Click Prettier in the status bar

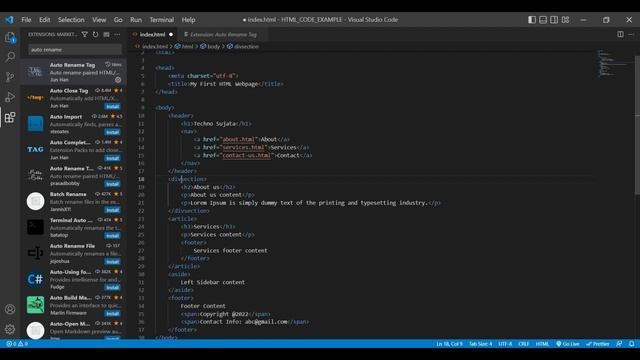(598, 344)
